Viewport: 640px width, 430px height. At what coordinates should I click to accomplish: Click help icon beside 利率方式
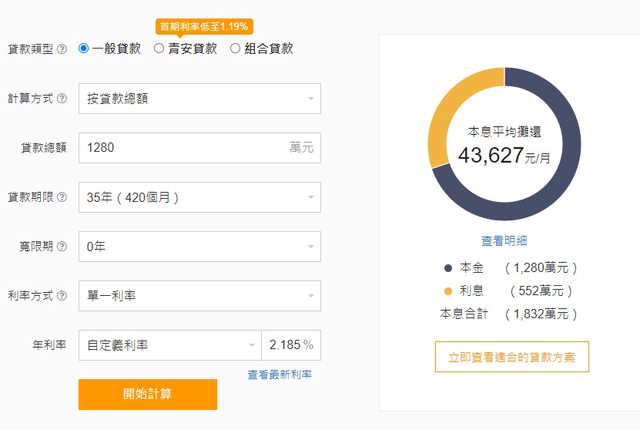pos(62,296)
